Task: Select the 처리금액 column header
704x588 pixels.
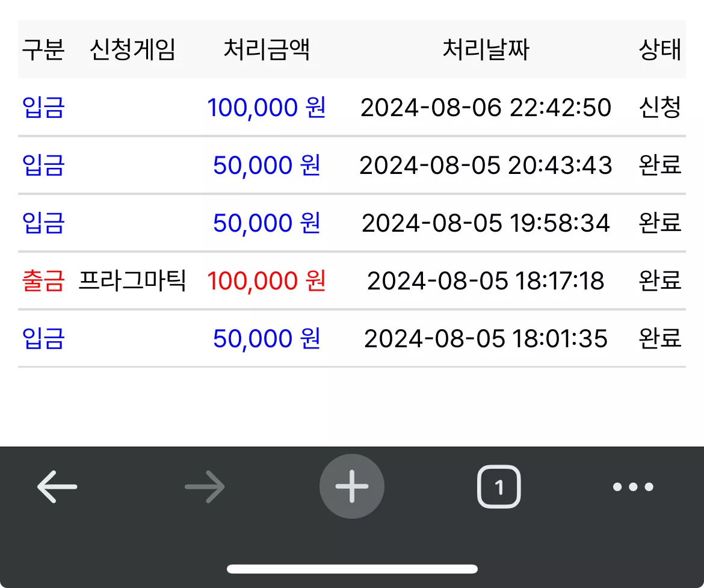Action: tap(267, 49)
